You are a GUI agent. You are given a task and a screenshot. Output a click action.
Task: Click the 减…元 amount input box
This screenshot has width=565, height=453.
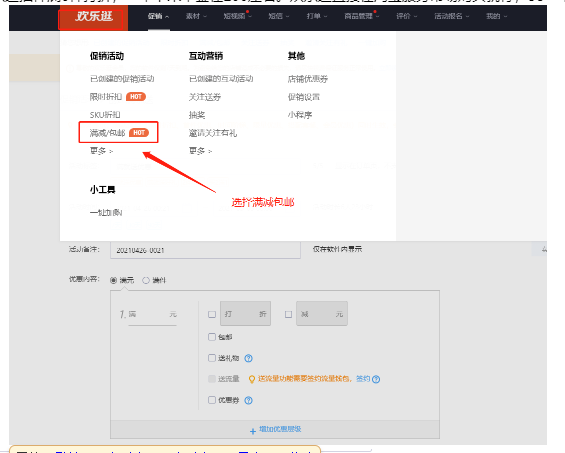click(x=322, y=314)
